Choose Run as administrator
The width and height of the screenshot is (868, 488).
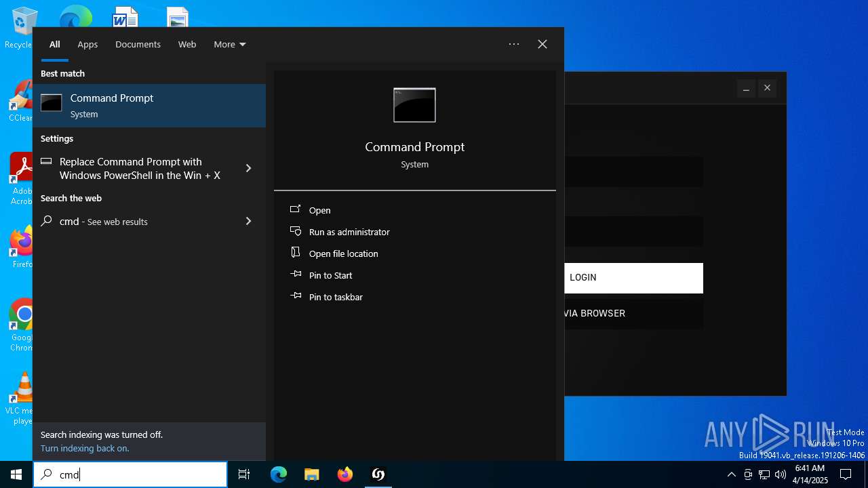point(349,232)
